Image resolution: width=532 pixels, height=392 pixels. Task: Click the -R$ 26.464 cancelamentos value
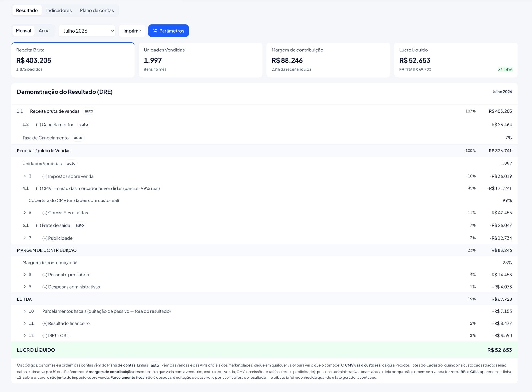(x=501, y=125)
